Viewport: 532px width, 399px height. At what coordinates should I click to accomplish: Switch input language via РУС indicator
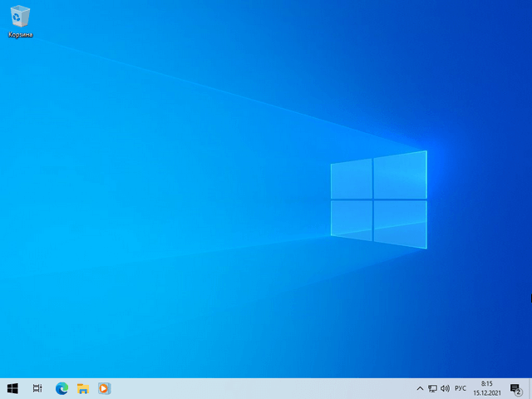click(x=460, y=388)
